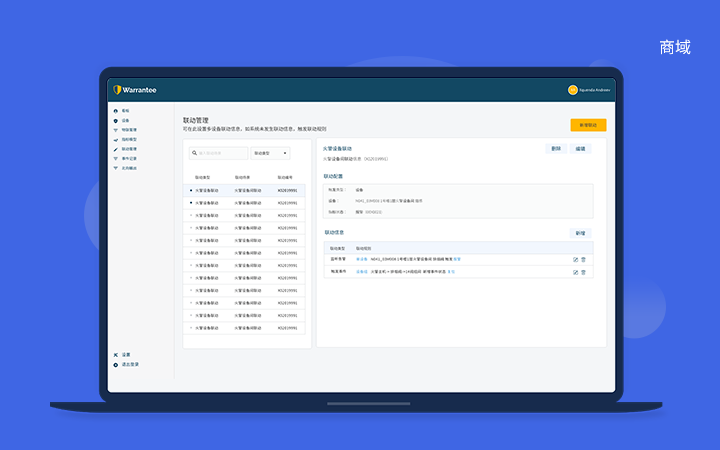This screenshot has height=450, width=720.
Task: Click the blue 设备组 link in the 触发事件 row
Action: point(362,272)
